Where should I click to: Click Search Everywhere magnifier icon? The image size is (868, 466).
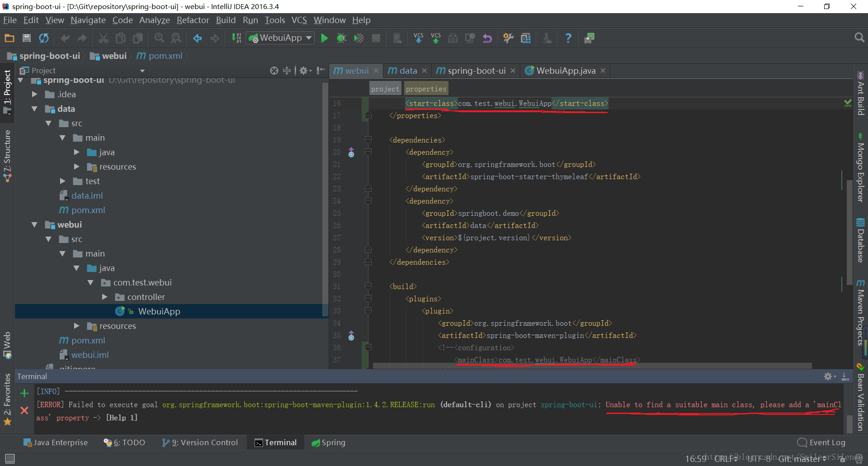pos(859,38)
